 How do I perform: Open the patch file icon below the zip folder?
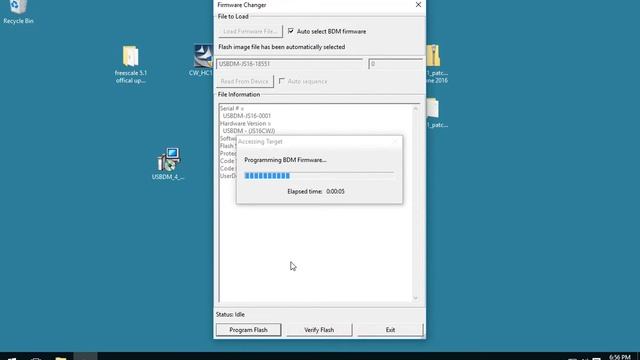point(436,113)
